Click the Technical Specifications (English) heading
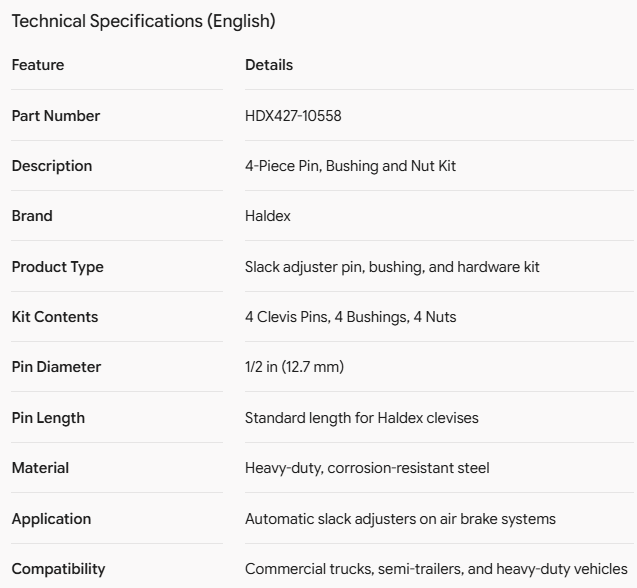 143,21
